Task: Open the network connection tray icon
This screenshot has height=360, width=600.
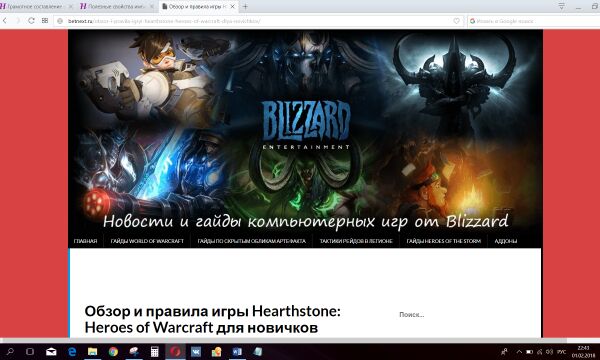Action: click(540, 352)
